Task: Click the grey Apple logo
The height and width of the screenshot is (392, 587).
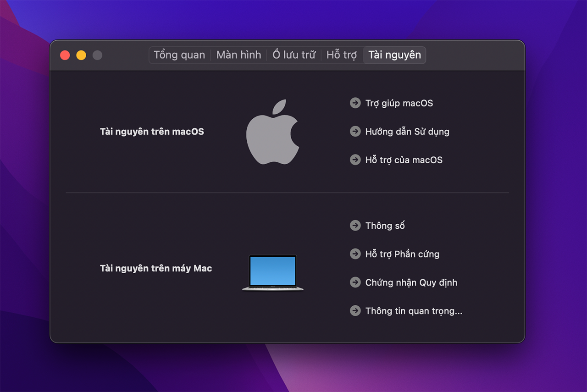Action: [x=273, y=132]
